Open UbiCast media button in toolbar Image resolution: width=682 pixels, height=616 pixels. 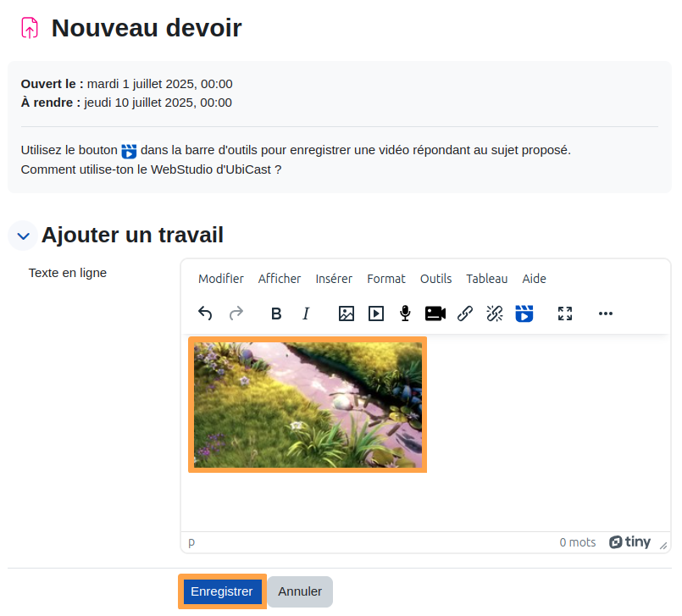click(x=524, y=314)
